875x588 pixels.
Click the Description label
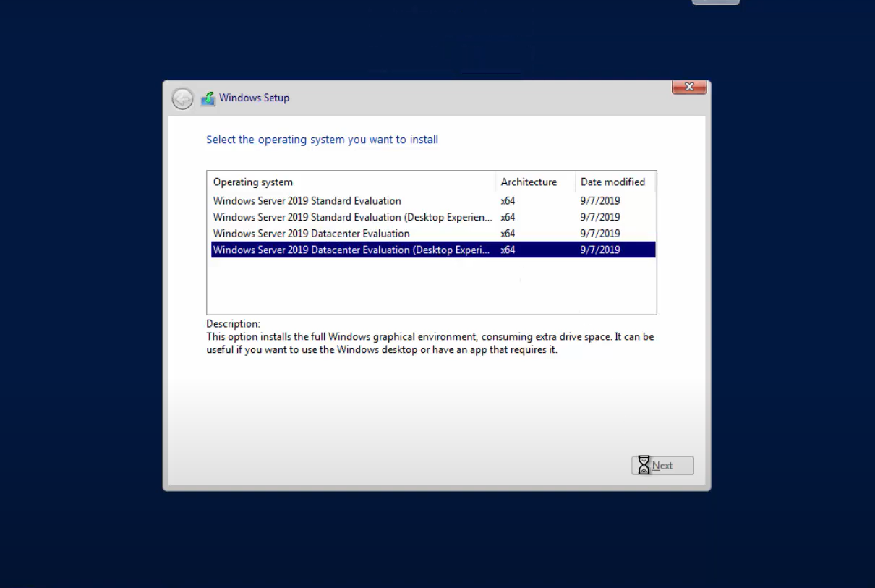pyautogui.click(x=234, y=324)
